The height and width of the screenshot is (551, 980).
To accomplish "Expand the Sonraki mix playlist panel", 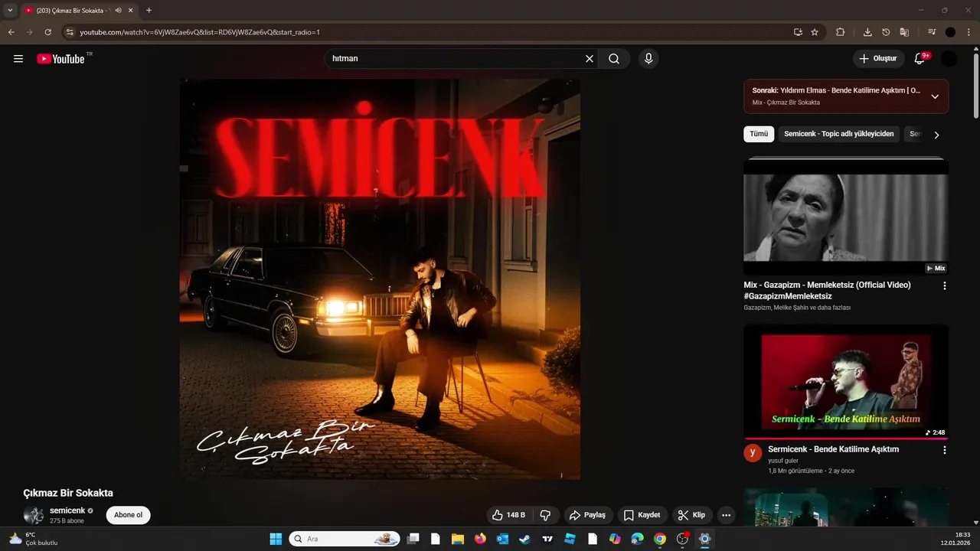I will click(x=935, y=96).
